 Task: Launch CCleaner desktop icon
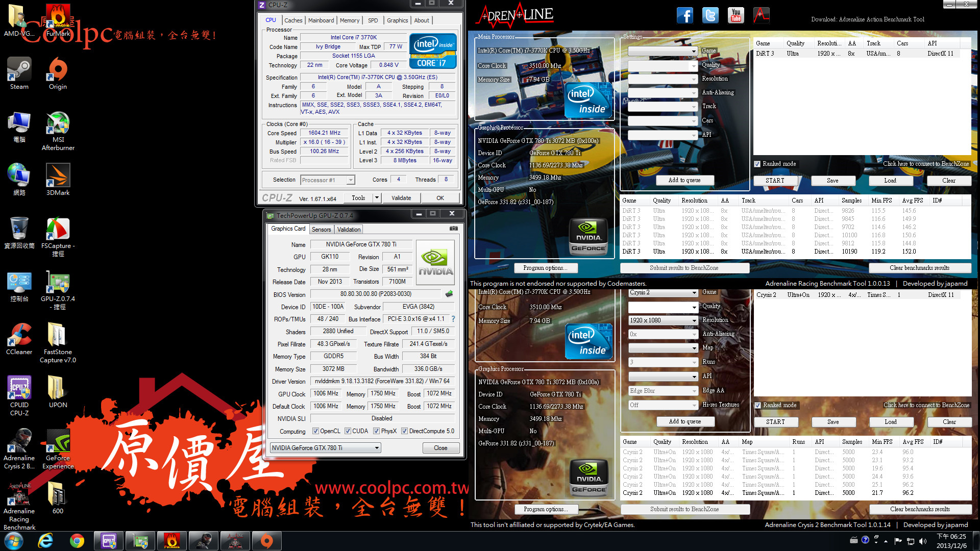click(x=19, y=339)
